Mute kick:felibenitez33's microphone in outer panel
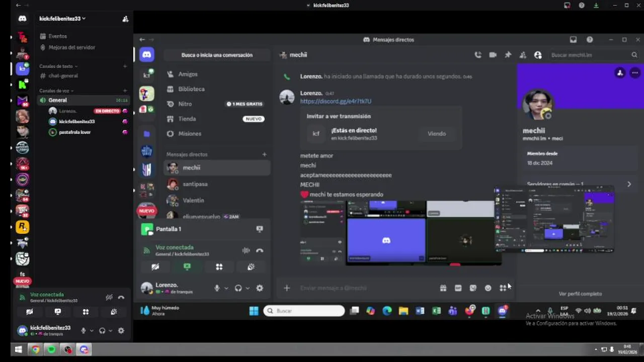The height and width of the screenshot is (362, 644). pyautogui.click(x=84, y=331)
